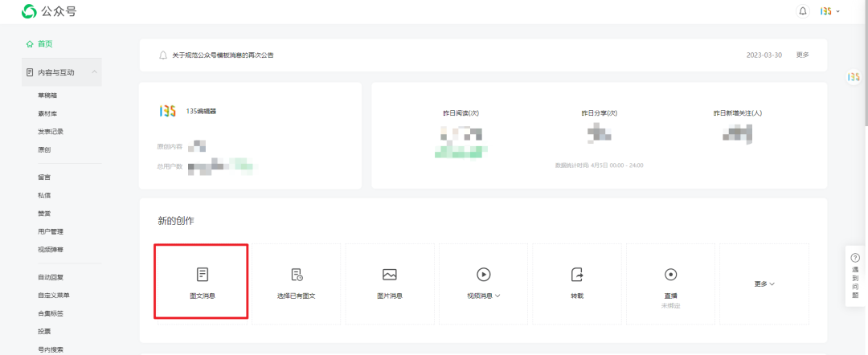Select the 图片消息 image icon
Screen dimensions: 868x355
(x=390, y=275)
